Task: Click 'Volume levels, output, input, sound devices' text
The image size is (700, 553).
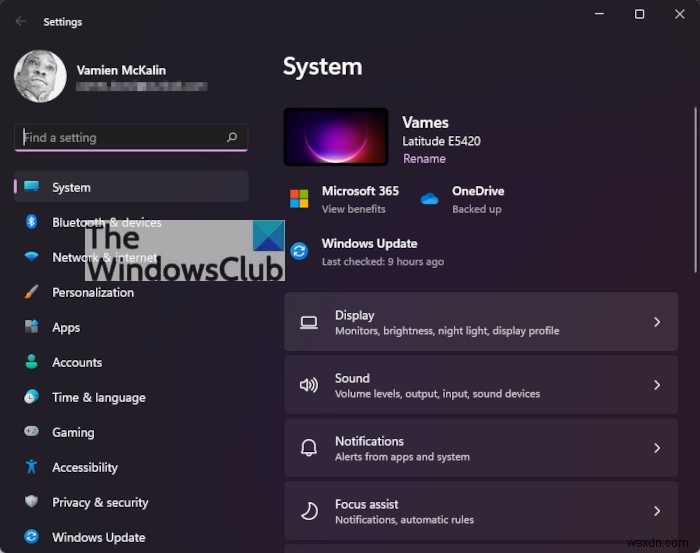Action: (x=437, y=394)
